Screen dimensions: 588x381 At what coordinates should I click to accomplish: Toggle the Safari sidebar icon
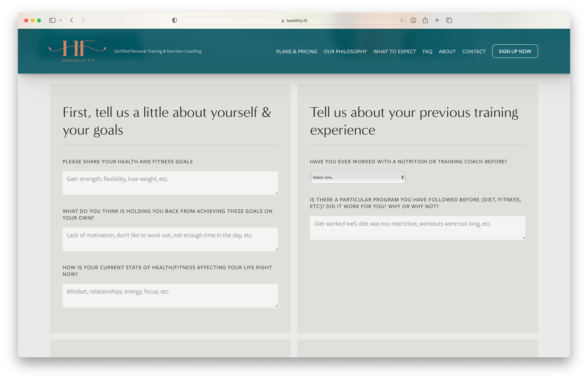52,20
